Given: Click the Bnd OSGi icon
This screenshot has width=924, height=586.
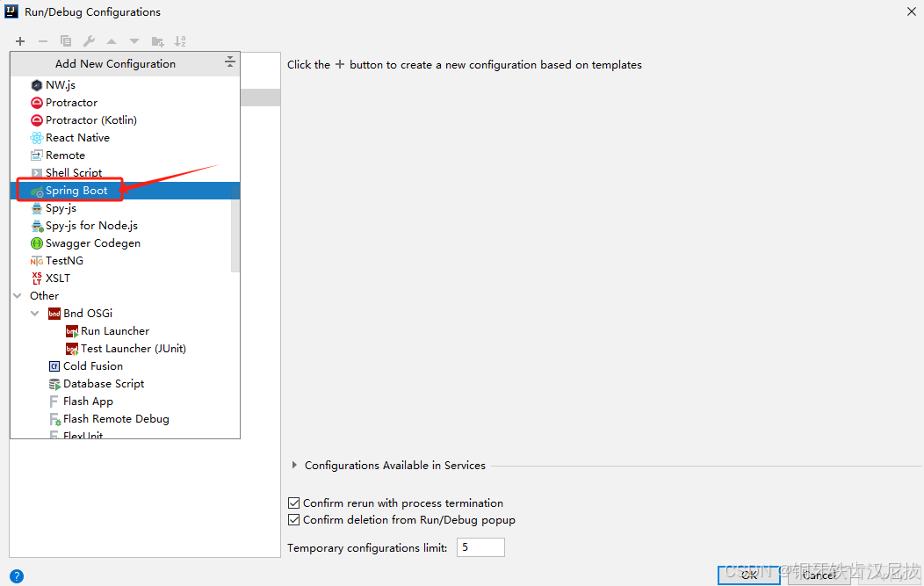Looking at the screenshot, I should (x=54, y=314).
